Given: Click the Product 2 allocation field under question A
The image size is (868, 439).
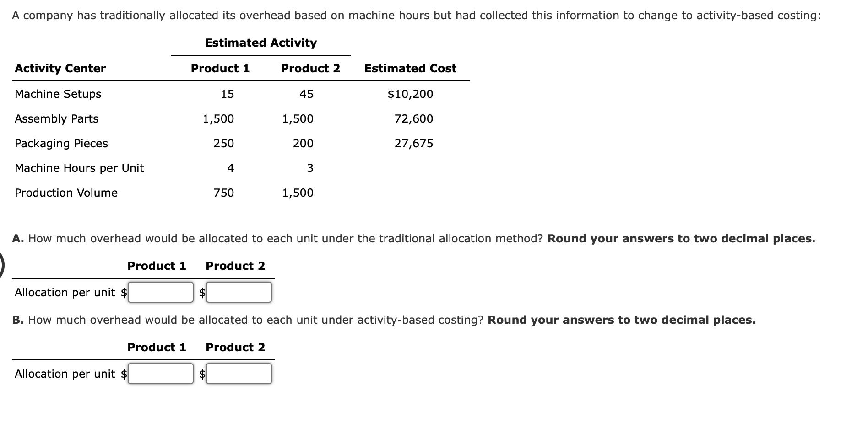Looking at the screenshot, I should coord(239,292).
